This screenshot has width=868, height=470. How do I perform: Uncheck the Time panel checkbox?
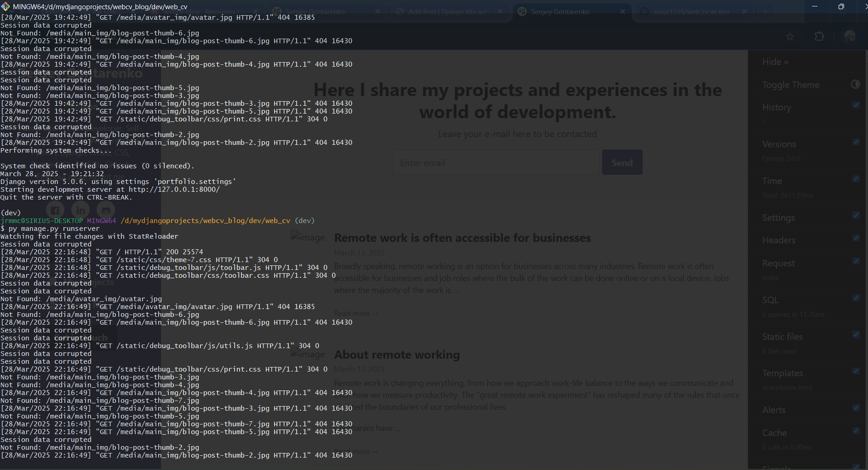tap(856, 178)
